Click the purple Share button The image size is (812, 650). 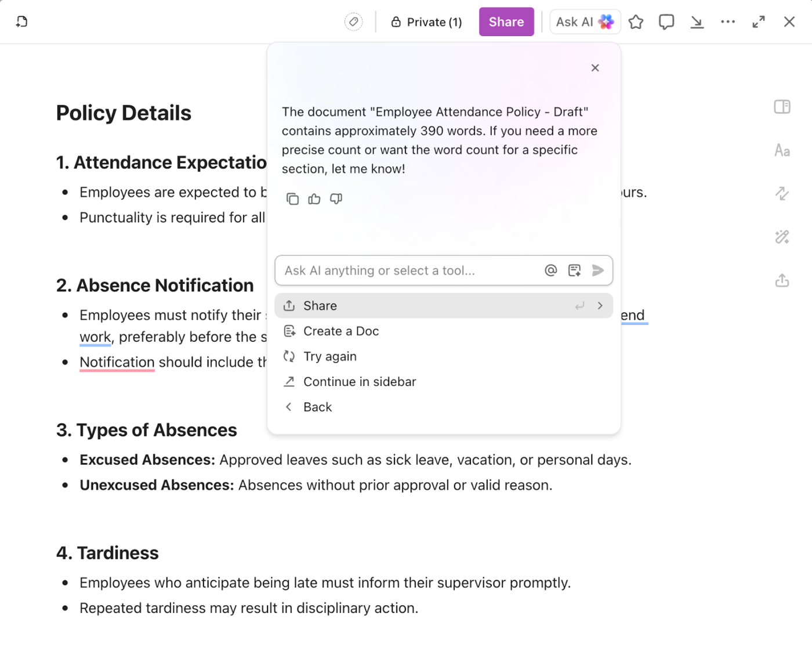pyautogui.click(x=506, y=22)
